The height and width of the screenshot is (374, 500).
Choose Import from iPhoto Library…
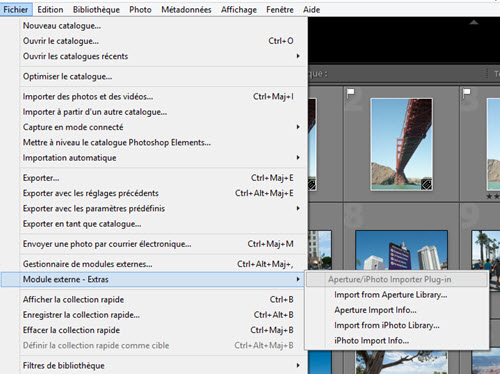coord(397,325)
